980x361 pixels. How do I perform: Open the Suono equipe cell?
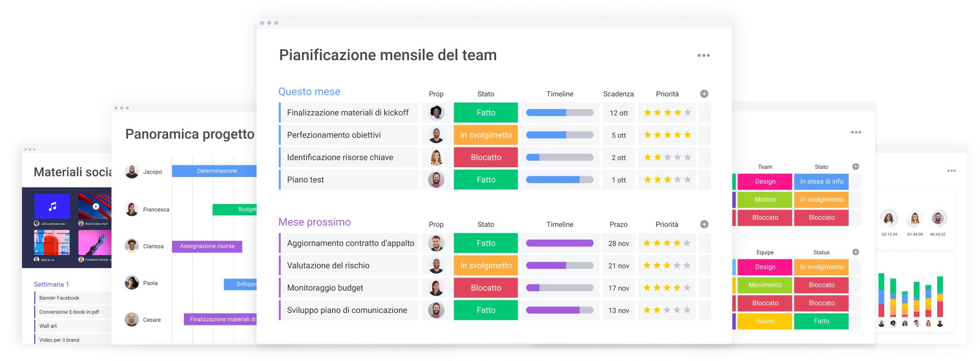click(x=765, y=321)
